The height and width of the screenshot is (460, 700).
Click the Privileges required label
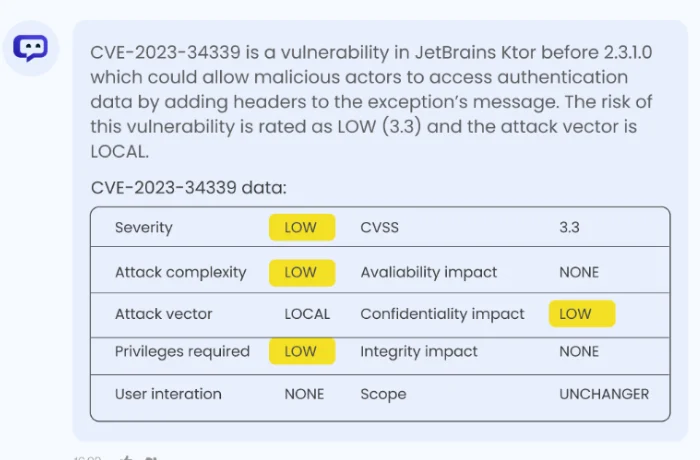pyautogui.click(x=182, y=352)
